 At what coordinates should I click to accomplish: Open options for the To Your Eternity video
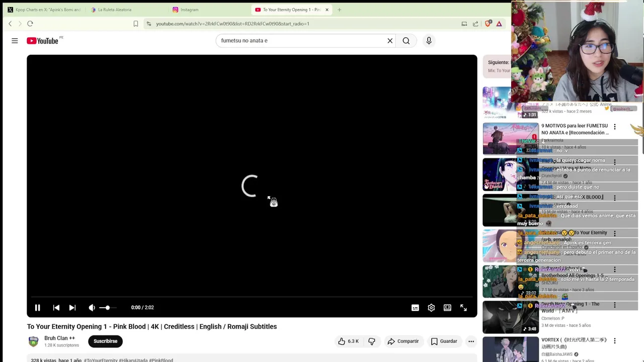pyautogui.click(x=614, y=234)
